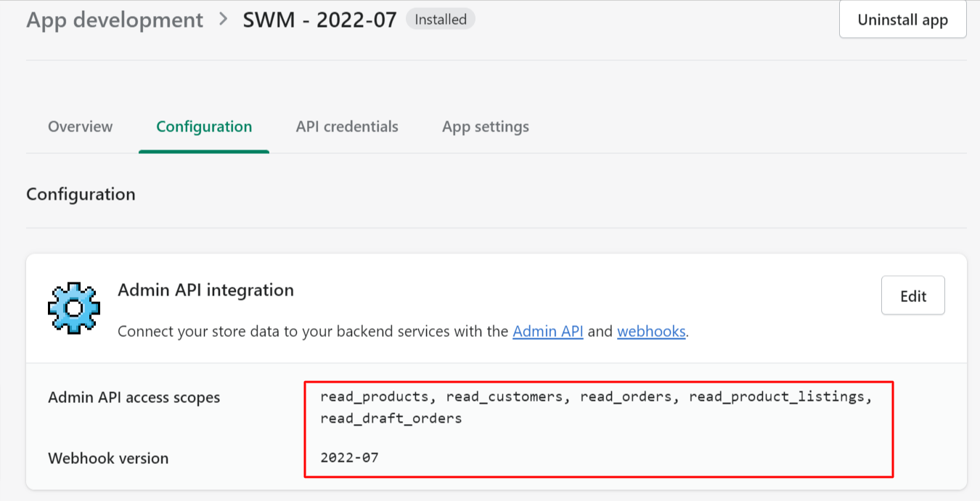The height and width of the screenshot is (501, 980).
Task: Click the read_products scope text
Action: point(375,397)
